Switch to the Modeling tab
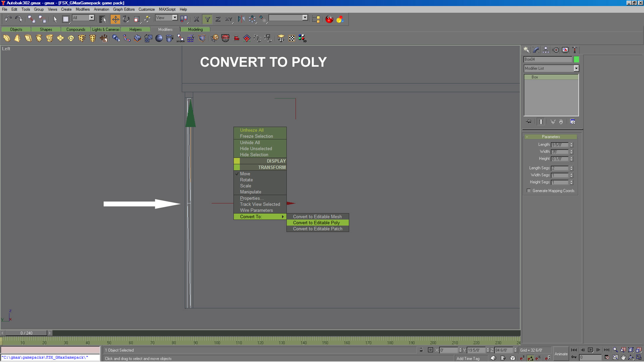This screenshot has height=362, width=644. coord(195,29)
